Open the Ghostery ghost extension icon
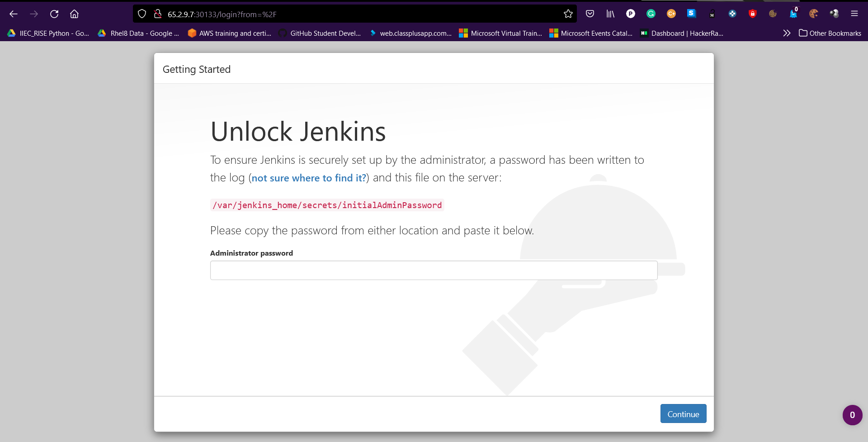This screenshot has height=442, width=868. coord(793,14)
